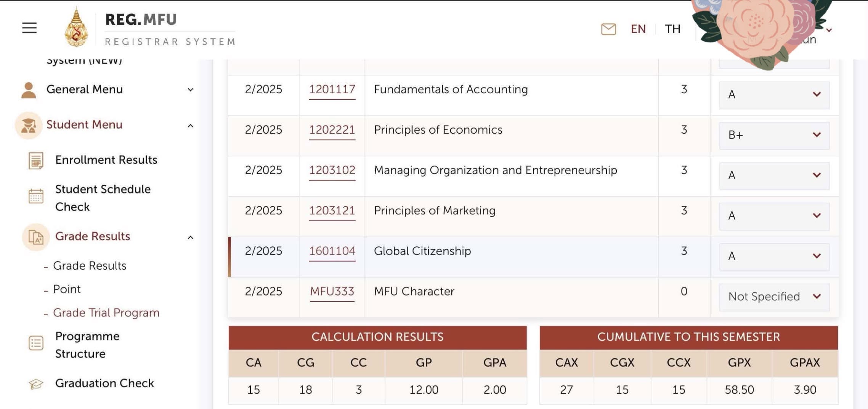Collapse the Student Menu section
This screenshot has height=409, width=868.
point(190,125)
